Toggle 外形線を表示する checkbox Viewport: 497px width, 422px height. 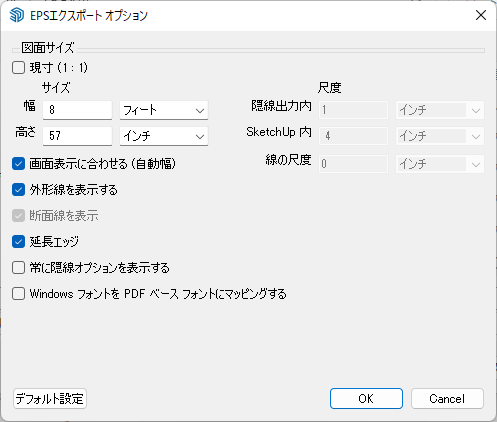[18, 190]
